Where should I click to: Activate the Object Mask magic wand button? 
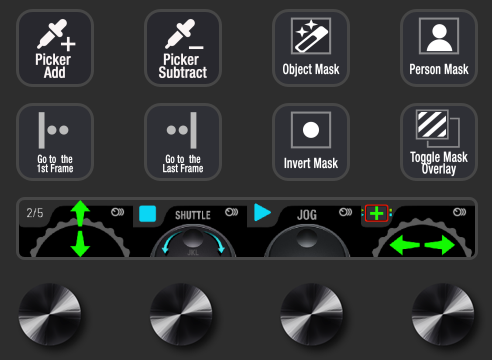point(311,48)
